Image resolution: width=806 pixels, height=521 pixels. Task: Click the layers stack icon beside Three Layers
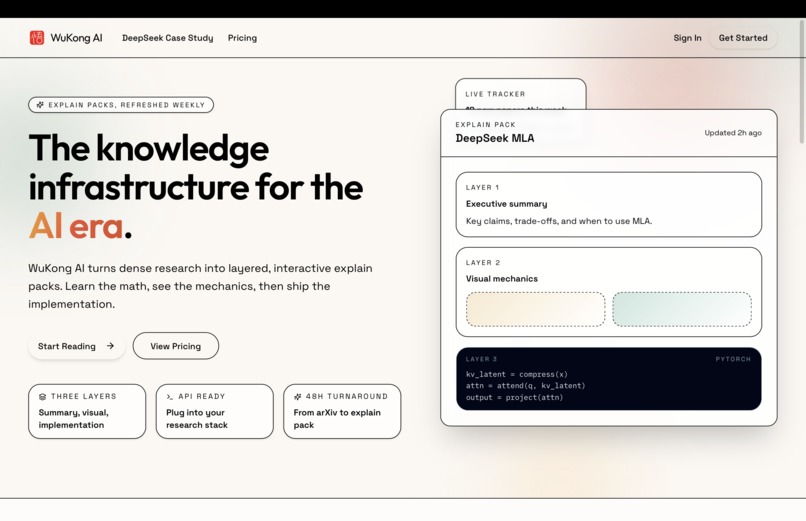43,397
